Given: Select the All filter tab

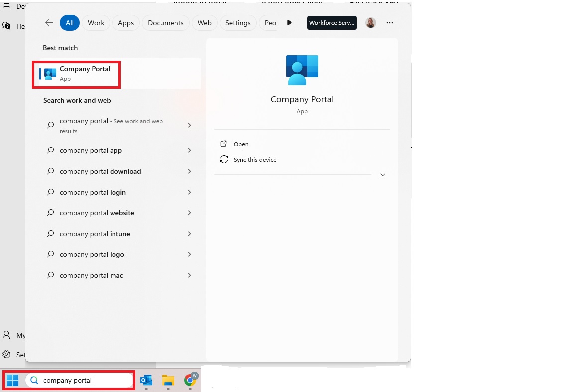Looking at the screenshot, I should [x=70, y=23].
